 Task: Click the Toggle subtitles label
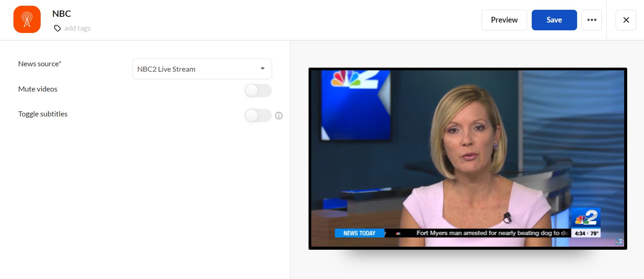[x=43, y=114]
